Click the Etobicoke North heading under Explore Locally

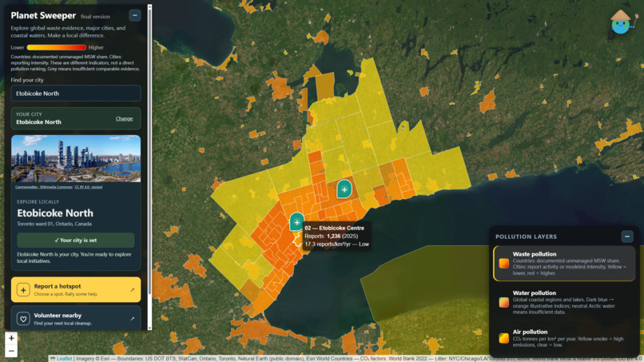tap(55, 213)
